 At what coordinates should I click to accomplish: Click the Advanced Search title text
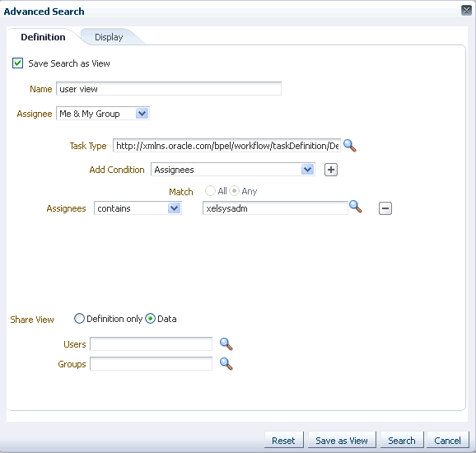click(44, 12)
